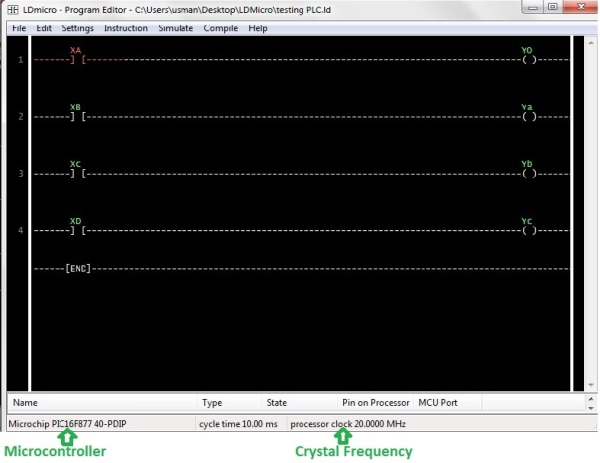Open the Instruction menu
The image size is (600, 463).
point(125,28)
